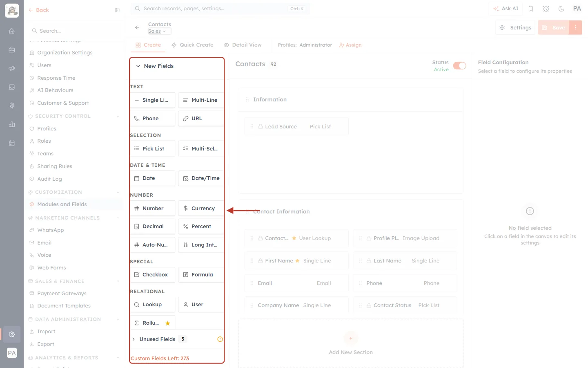Select the Pick List field type
The height and width of the screenshot is (368, 588).
click(x=152, y=148)
